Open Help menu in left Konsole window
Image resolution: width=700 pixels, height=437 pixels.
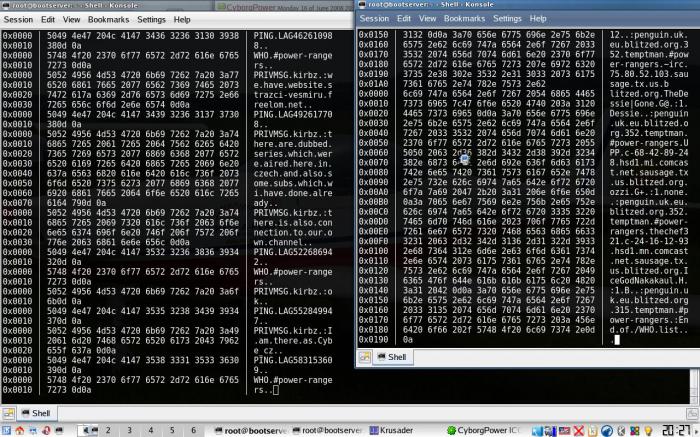click(x=182, y=20)
